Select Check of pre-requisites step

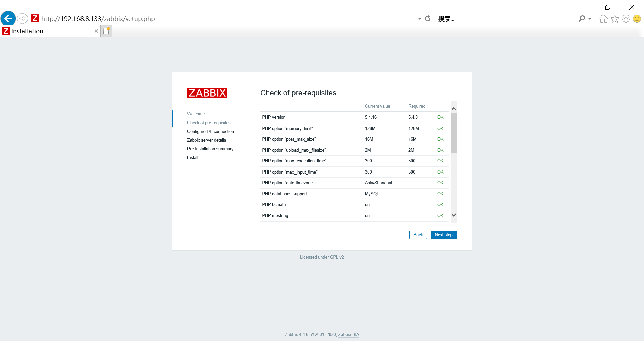pyautogui.click(x=209, y=123)
